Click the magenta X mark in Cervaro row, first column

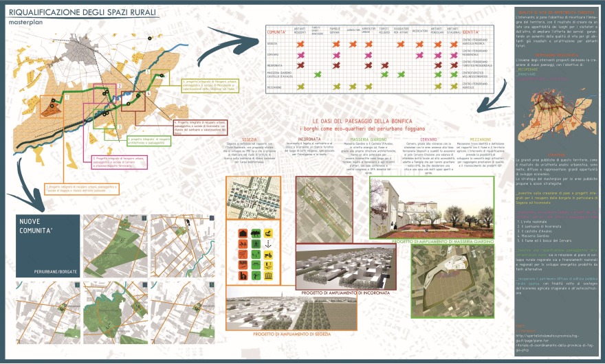pyautogui.click(x=300, y=54)
